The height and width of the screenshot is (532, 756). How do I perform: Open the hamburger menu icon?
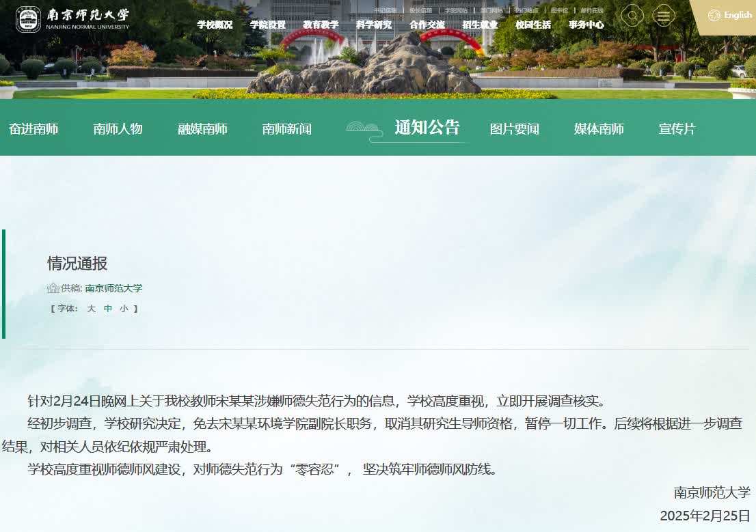pyautogui.click(x=663, y=16)
